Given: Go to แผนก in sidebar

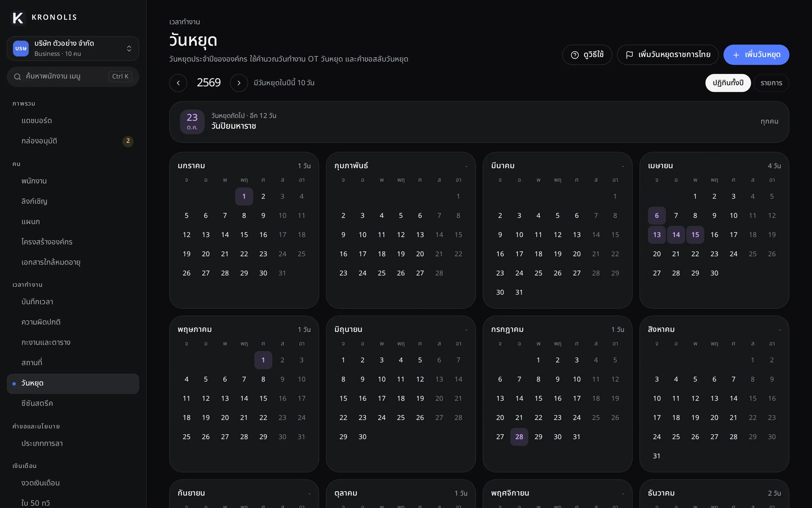Looking at the screenshot, I should pyautogui.click(x=73, y=222).
